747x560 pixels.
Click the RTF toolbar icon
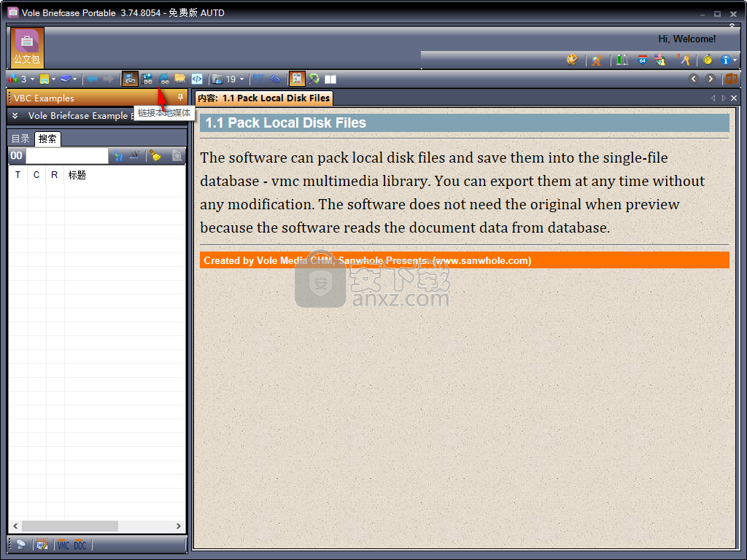[259, 79]
